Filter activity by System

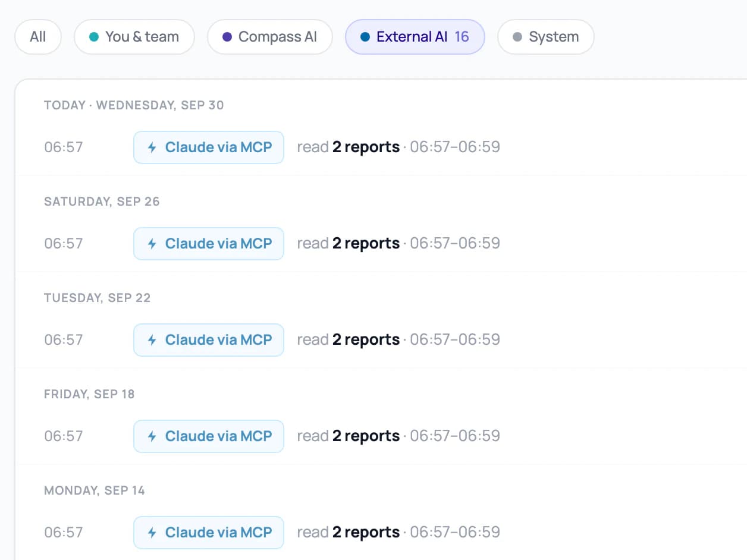tap(546, 37)
